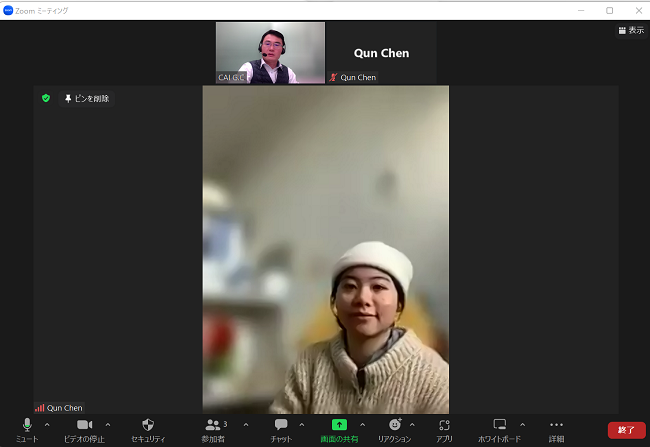650x447 pixels.
Task: Click muted mic icon on Qun Chen tile
Action: (x=333, y=77)
